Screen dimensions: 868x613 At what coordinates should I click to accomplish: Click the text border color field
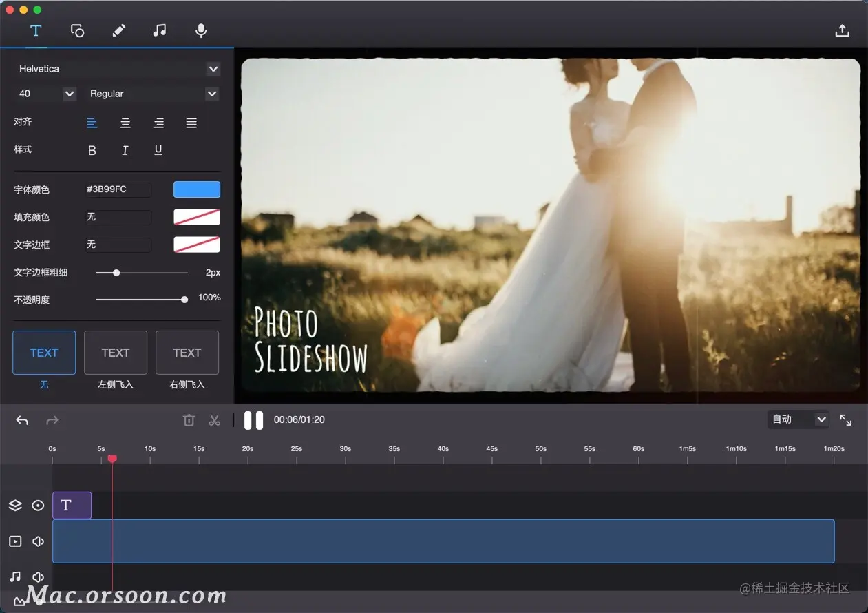[x=118, y=245]
